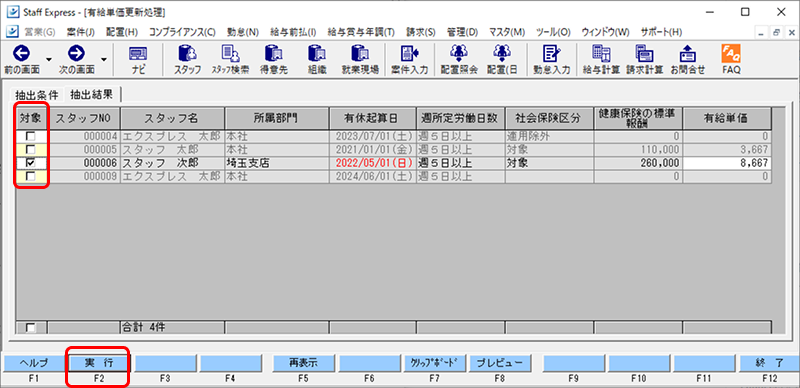800x388 pixels.
Task: Click the menu bar document icon beside 営業(G)
Action: [x=12, y=32]
